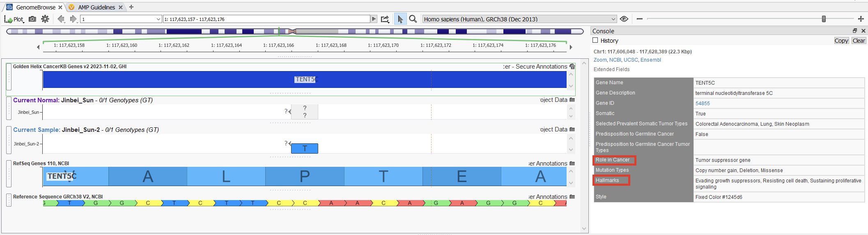Click the folder icon on Reference Sequence track

tap(572, 197)
